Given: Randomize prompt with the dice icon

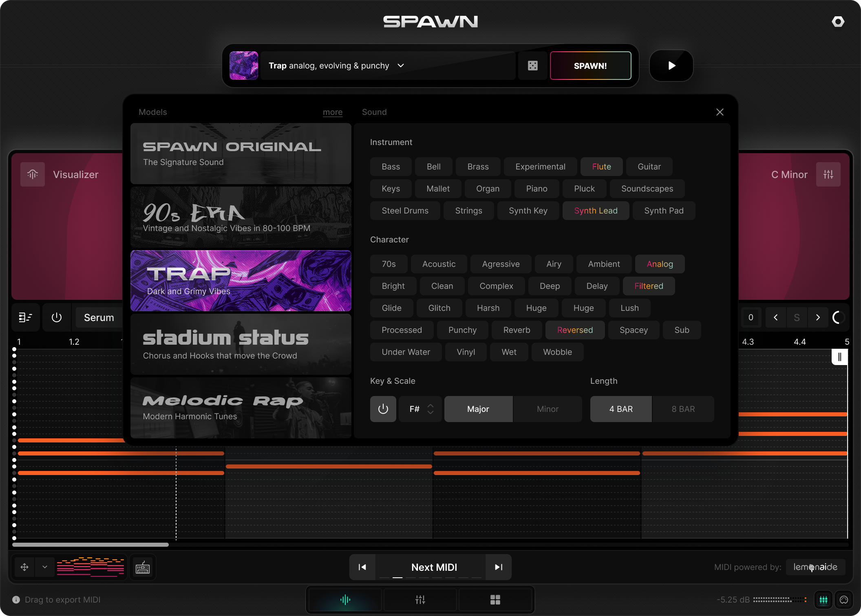Looking at the screenshot, I should pyautogui.click(x=532, y=66).
